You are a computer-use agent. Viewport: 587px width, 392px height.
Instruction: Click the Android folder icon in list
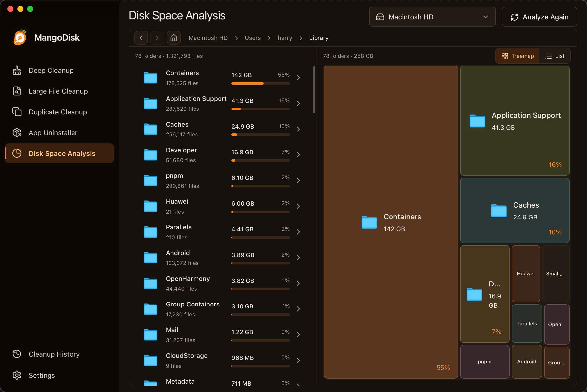pos(150,258)
